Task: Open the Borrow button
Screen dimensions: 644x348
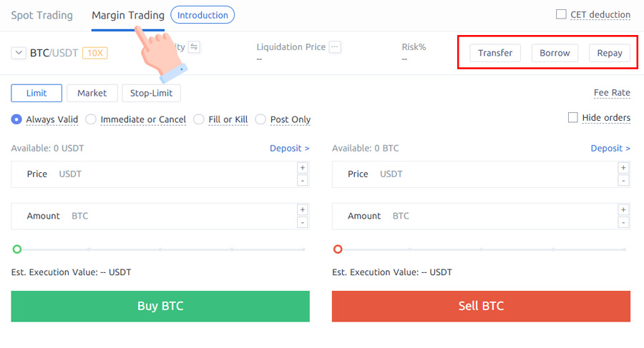Action: click(x=555, y=53)
